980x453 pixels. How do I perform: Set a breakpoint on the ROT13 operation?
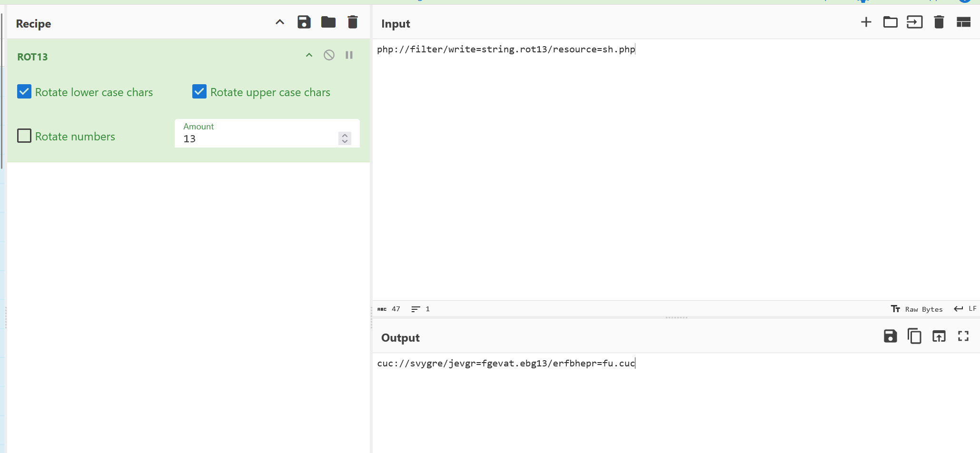(349, 55)
